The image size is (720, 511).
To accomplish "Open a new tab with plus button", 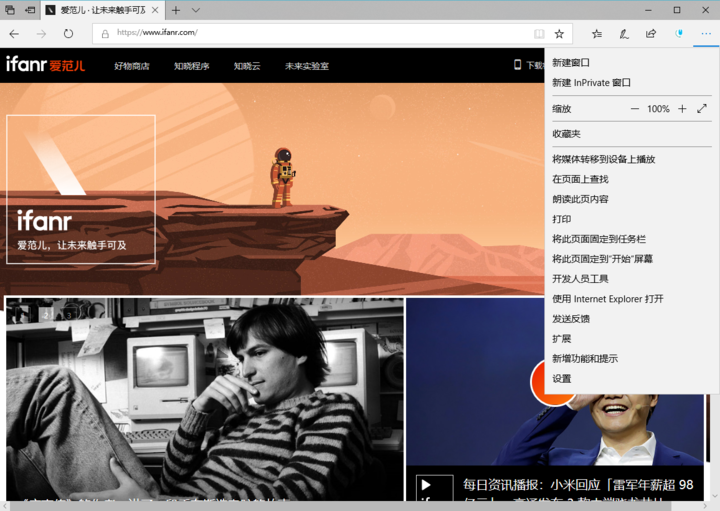I will point(176,10).
